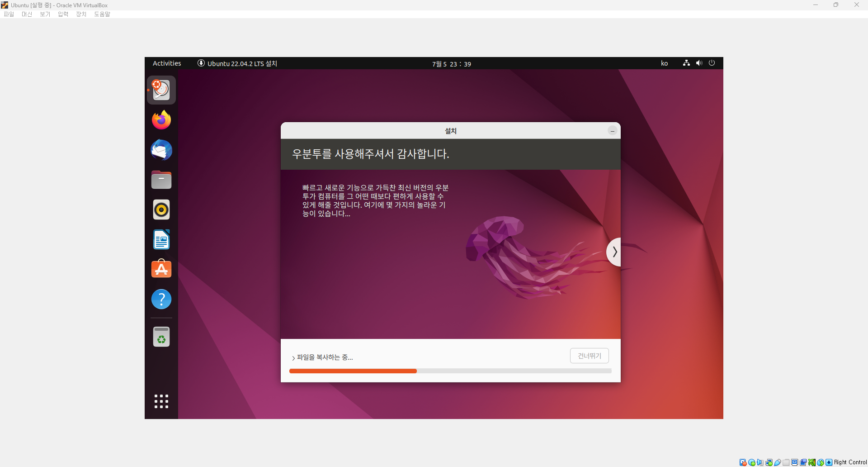Click VirtualBox host key arrow indicator

829,462
